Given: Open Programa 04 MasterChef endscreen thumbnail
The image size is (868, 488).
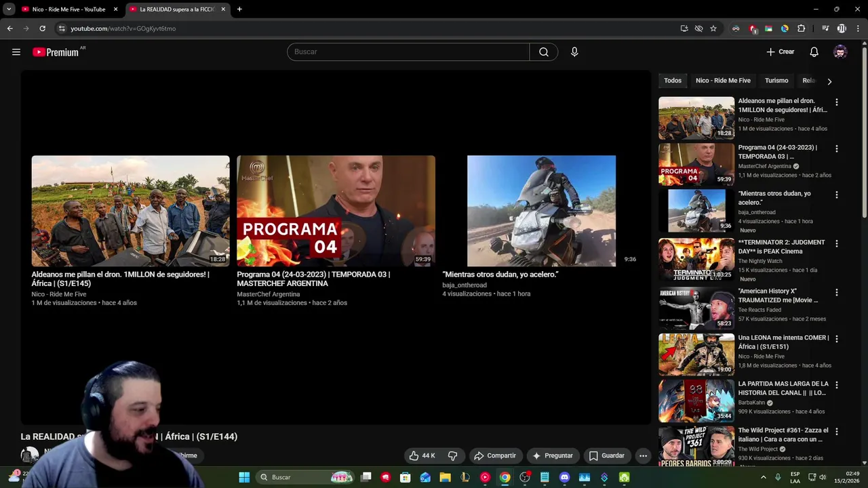Looking at the screenshot, I should pyautogui.click(x=336, y=211).
